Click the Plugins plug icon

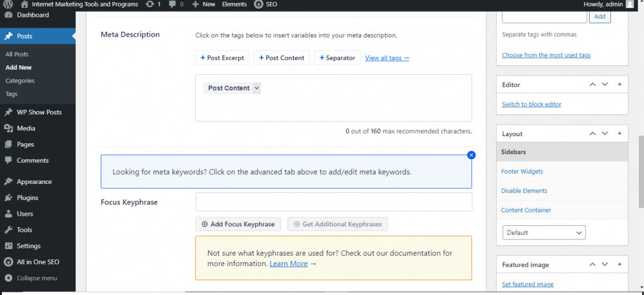click(x=8, y=198)
